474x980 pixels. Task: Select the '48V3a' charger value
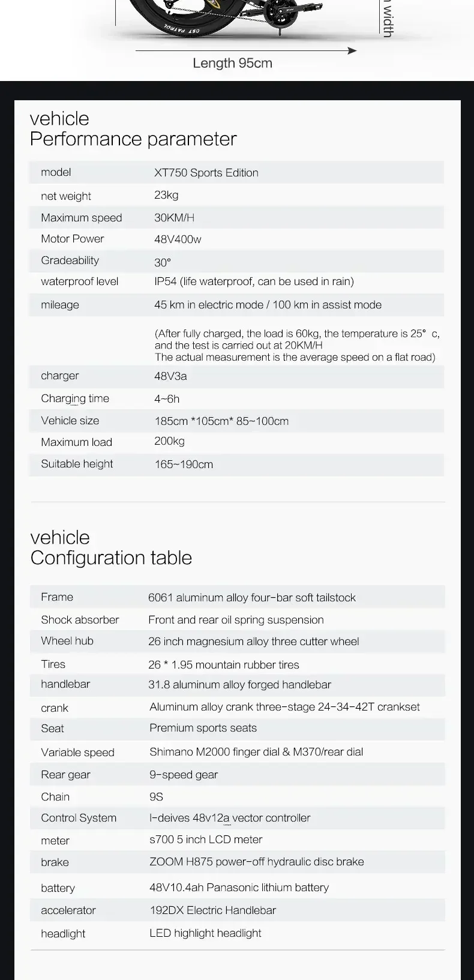click(x=170, y=376)
